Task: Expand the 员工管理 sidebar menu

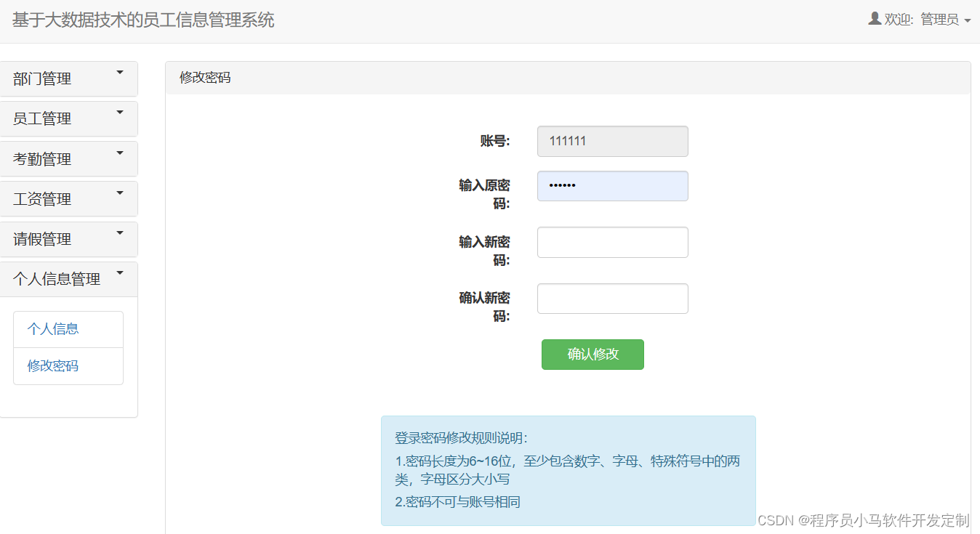Action: click(68, 118)
